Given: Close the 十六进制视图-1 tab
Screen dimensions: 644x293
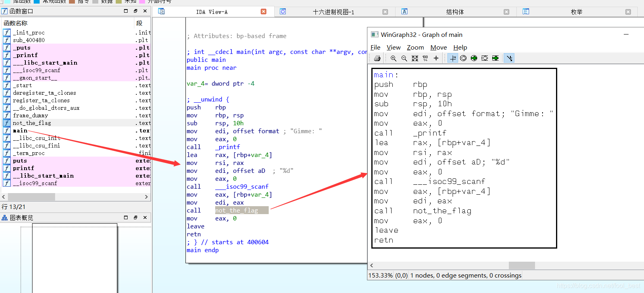Looking at the screenshot, I should [385, 12].
